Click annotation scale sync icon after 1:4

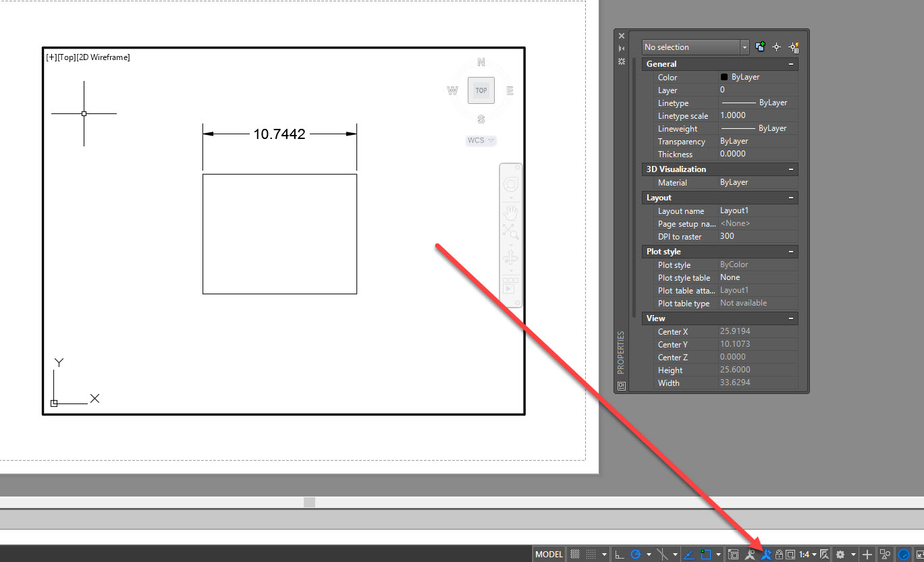coord(824,554)
